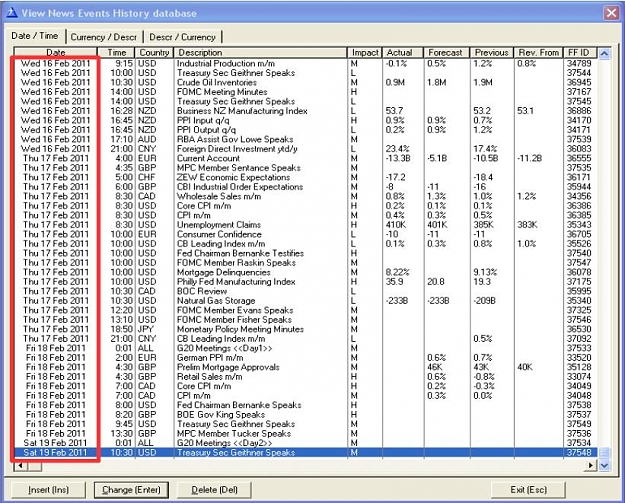The height and width of the screenshot is (503, 625).
Task: Click the Impact column header
Action: point(365,53)
